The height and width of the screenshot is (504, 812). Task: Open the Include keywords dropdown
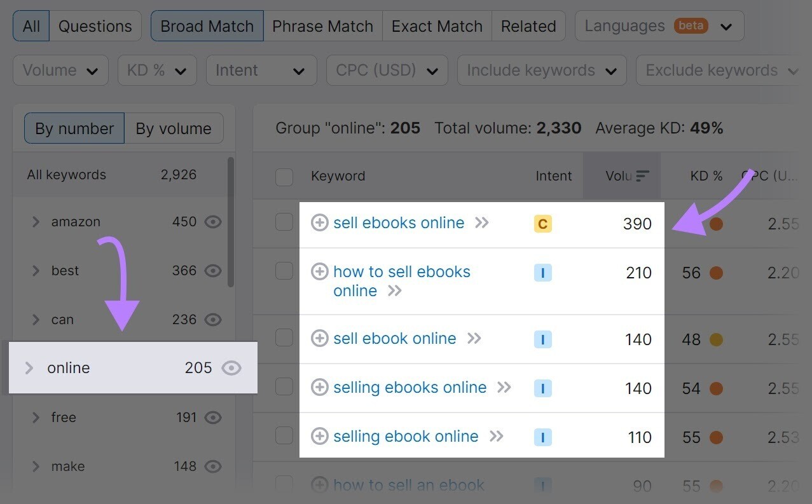tap(542, 70)
